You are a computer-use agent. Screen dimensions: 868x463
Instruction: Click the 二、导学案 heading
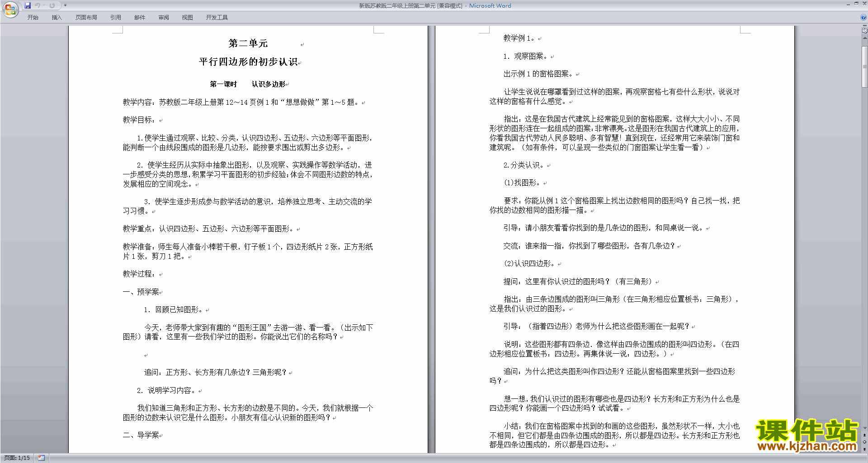pos(141,435)
